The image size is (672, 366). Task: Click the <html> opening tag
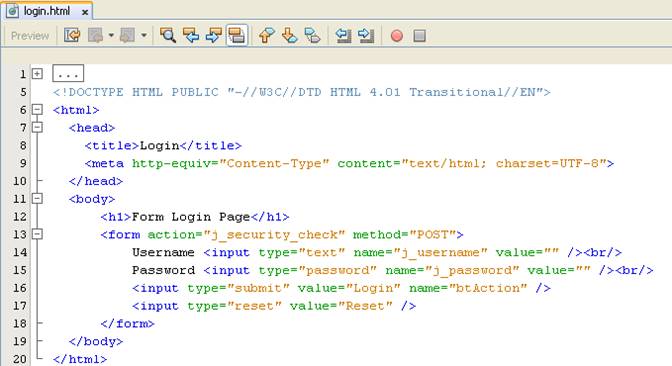point(76,110)
